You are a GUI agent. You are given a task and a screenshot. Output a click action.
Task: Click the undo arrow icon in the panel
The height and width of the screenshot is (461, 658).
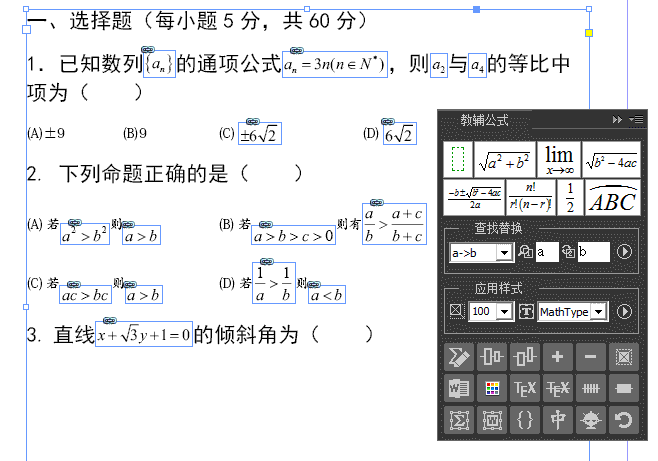pos(624,421)
